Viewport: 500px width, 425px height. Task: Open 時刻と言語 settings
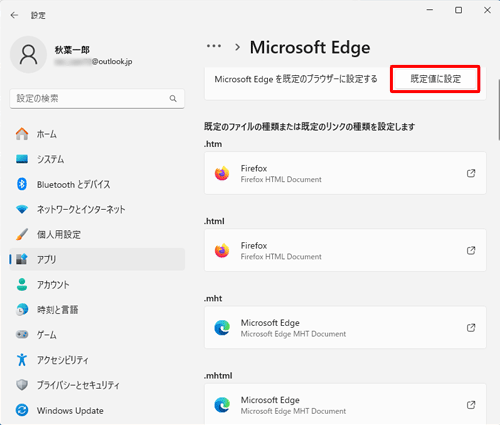pyautogui.click(x=97, y=310)
